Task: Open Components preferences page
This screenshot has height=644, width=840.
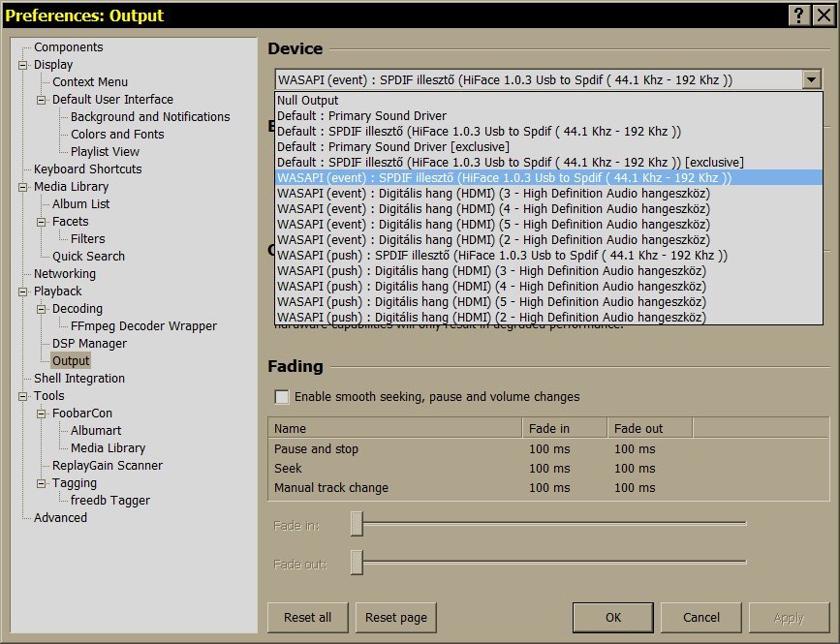Action: coord(69,47)
